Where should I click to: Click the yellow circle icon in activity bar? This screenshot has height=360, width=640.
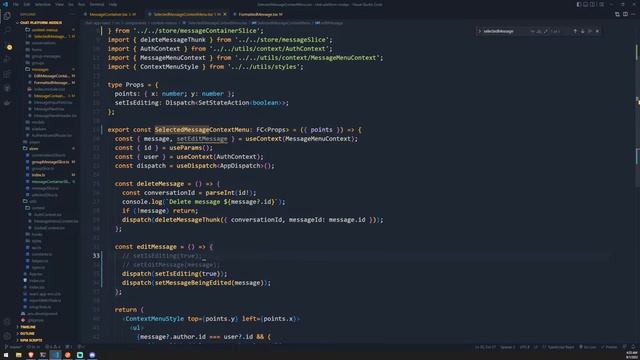[9, 47]
